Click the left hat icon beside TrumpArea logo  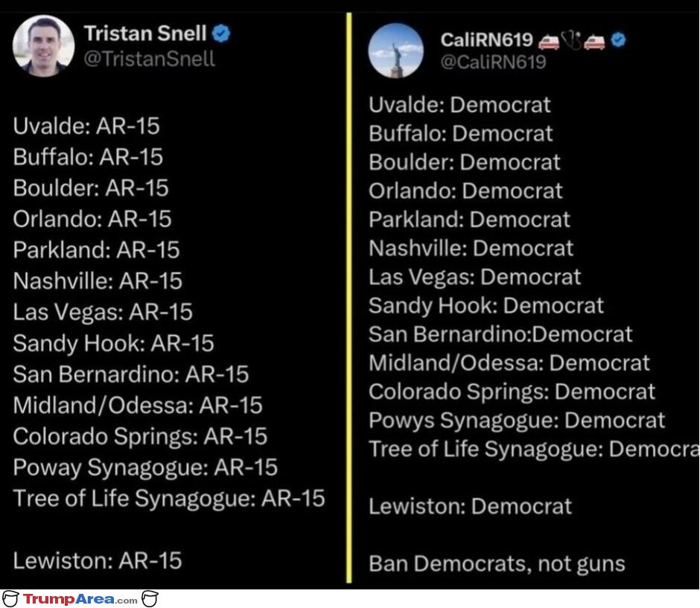tap(10, 598)
